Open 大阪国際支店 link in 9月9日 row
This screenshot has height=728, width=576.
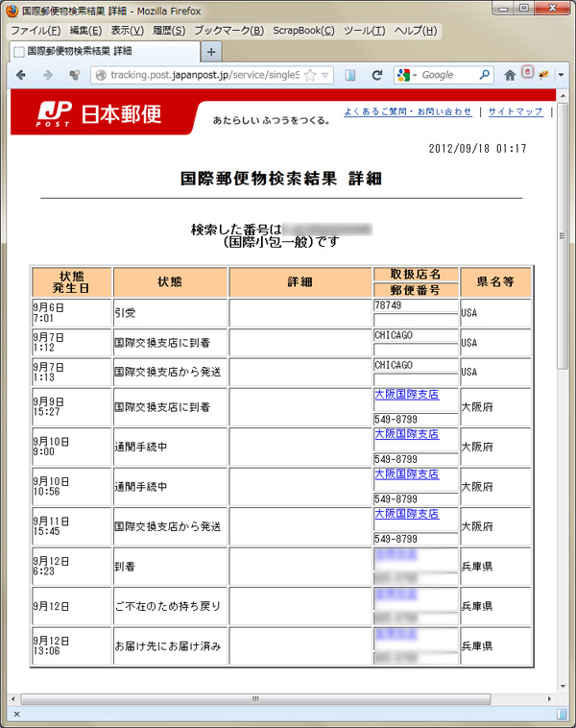pyautogui.click(x=407, y=394)
